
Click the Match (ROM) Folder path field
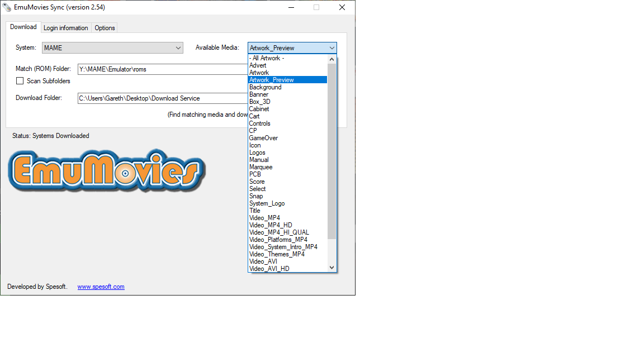(163, 69)
